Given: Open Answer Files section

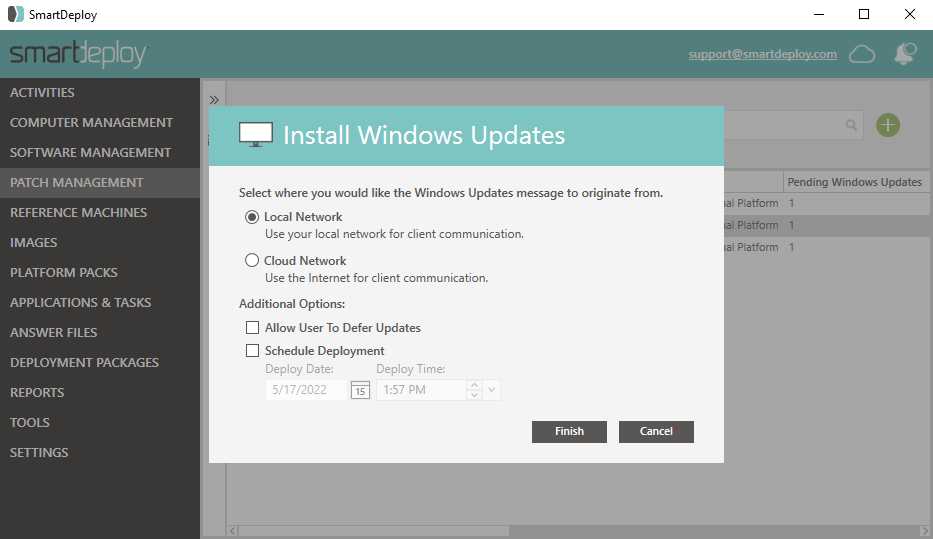Looking at the screenshot, I should pyautogui.click(x=54, y=333).
